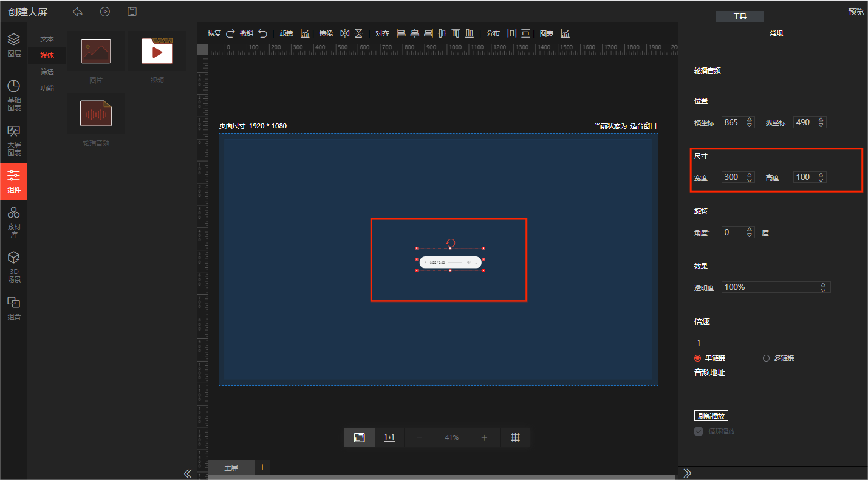The height and width of the screenshot is (480, 868).
Task: Click the 音频地址 input field
Action: point(748,393)
